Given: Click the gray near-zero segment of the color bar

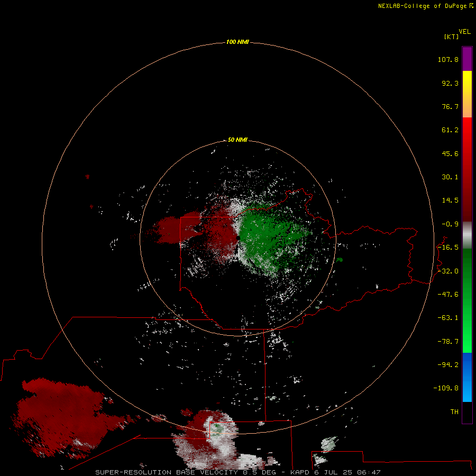Looking at the screenshot, I should click(467, 235).
